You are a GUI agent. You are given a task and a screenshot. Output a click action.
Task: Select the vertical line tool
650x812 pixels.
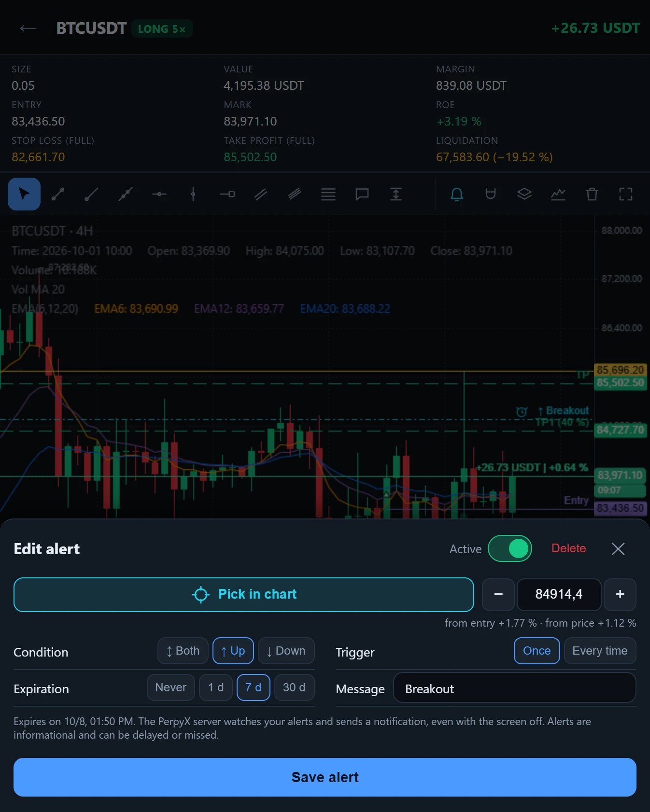point(193,194)
